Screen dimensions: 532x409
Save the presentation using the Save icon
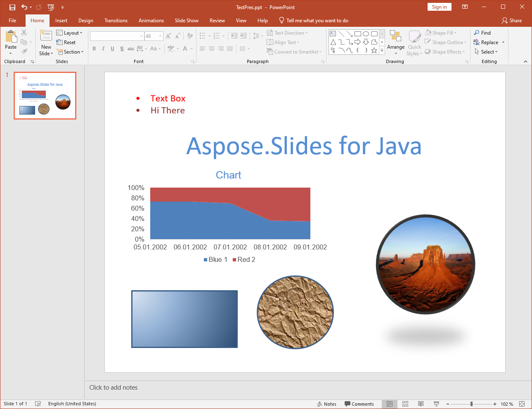[12, 7]
